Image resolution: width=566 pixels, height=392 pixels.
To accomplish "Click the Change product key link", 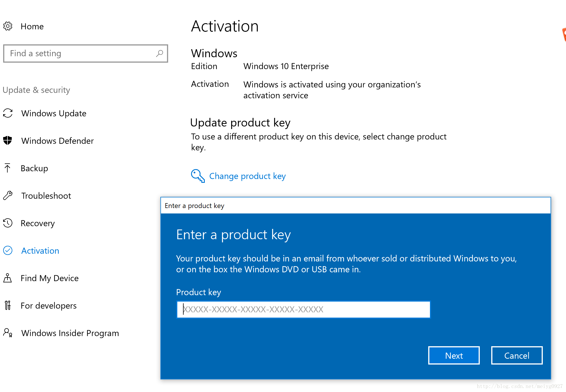I will pyautogui.click(x=247, y=176).
